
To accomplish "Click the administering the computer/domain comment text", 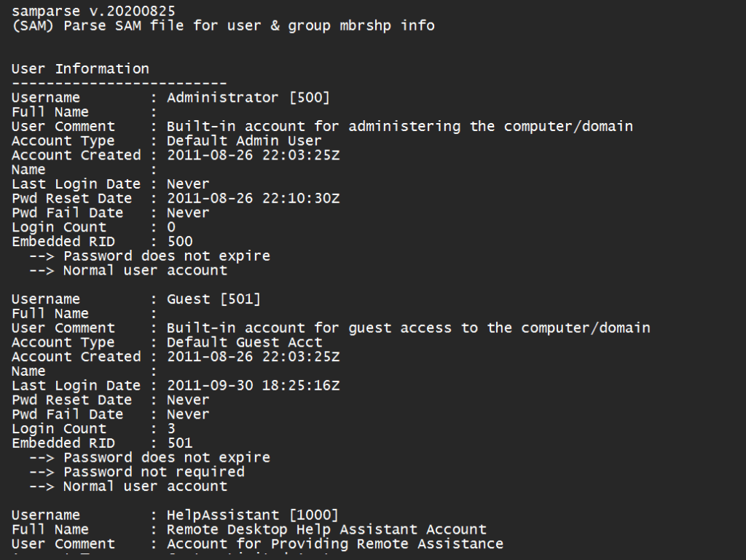I will pos(399,126).
